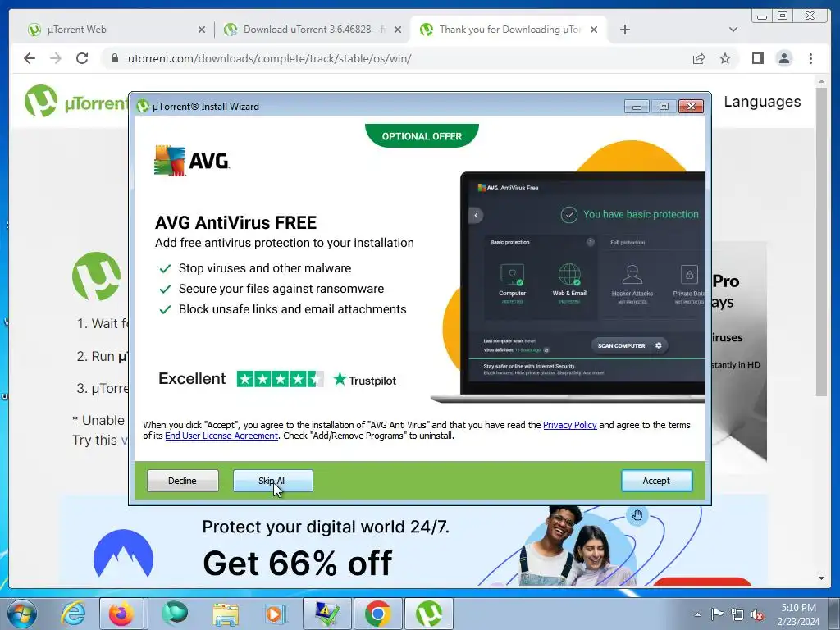840x630 pixels.
Task: Share this page icon
Action: click(699, 58)
